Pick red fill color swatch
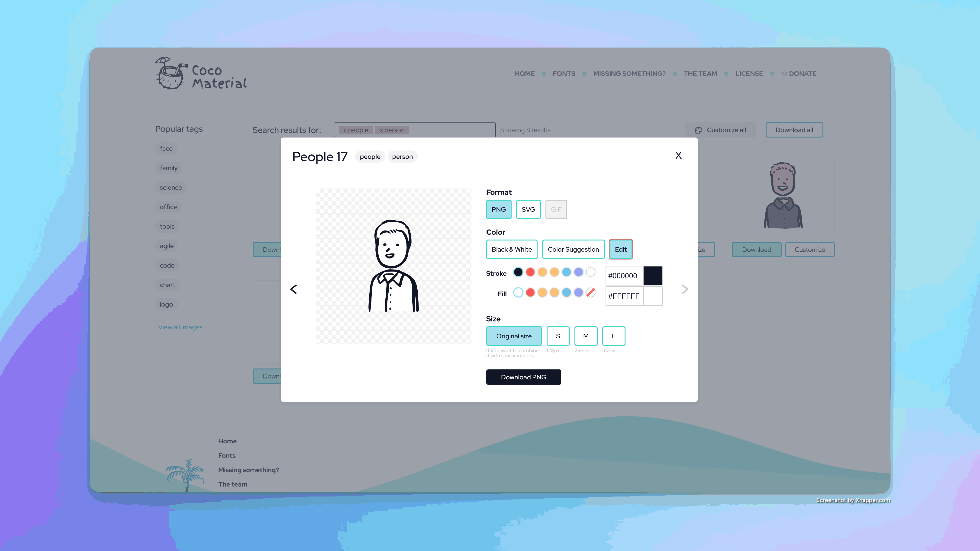 pos(530,292)
